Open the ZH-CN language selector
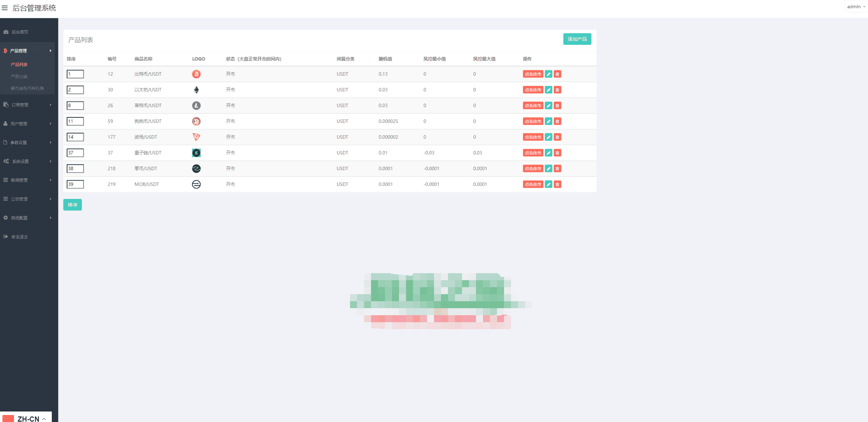The image size is (868, 422). point(28,418)
